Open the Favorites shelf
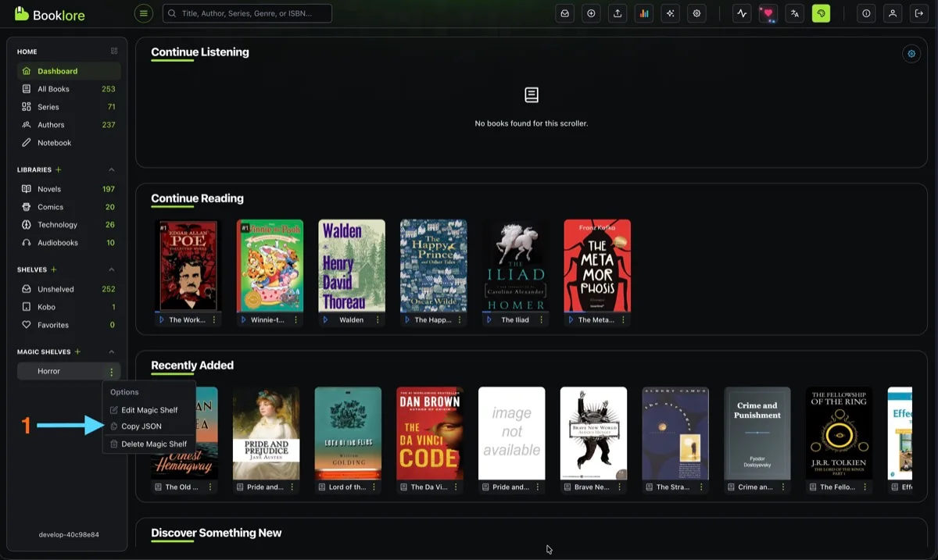Screen dimensions: 938x560 67,325
